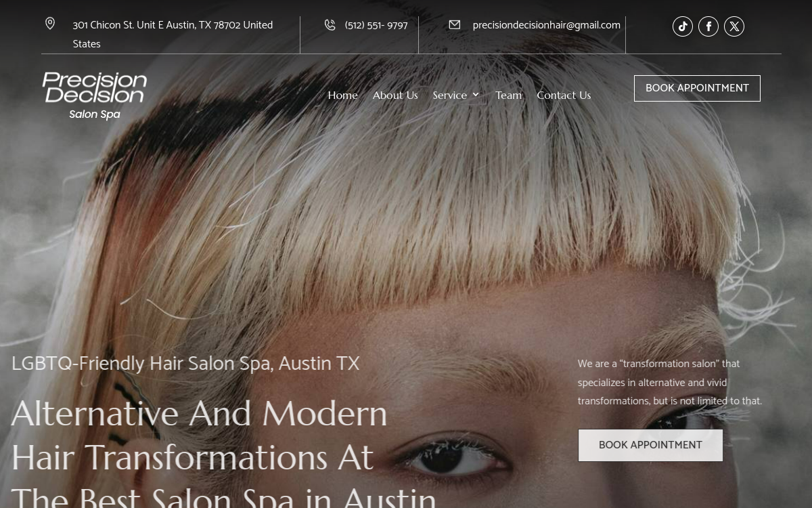
Task: Go to the Home menu item
Action: (x=343, y=96)
